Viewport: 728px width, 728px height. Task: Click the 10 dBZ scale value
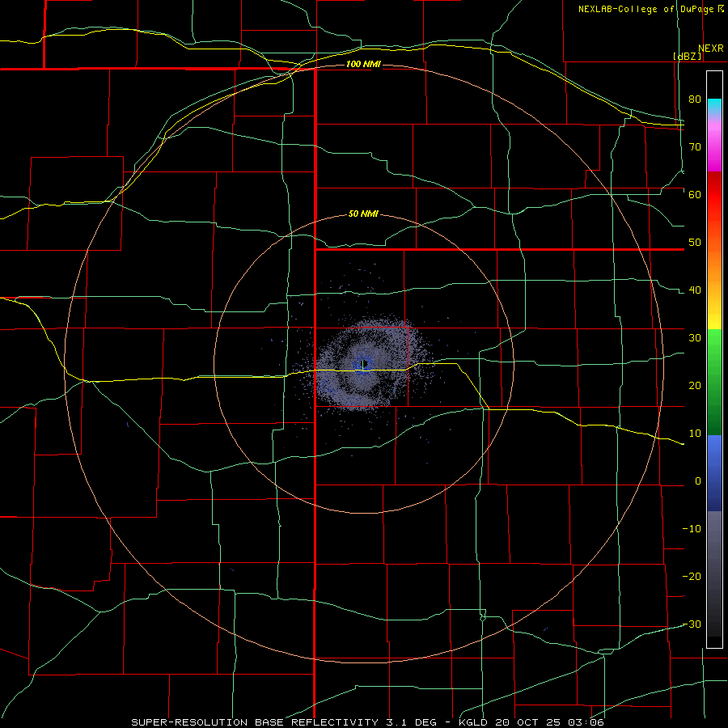tap(695, 434)
